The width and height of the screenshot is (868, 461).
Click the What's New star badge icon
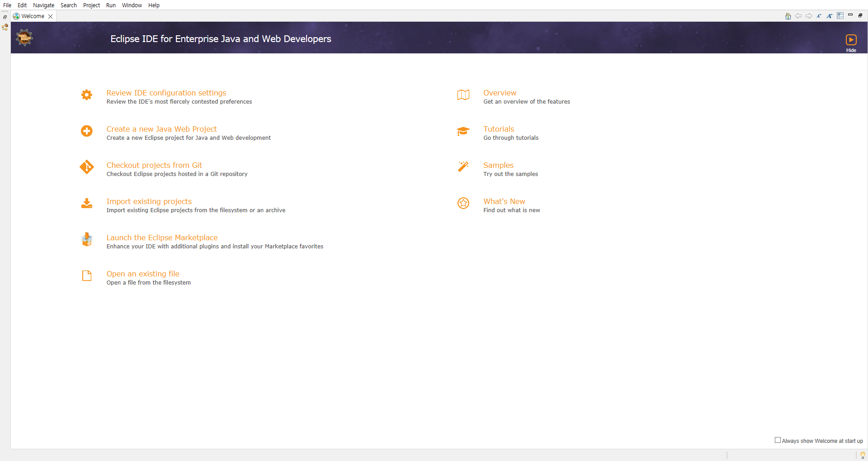(463, 203)
